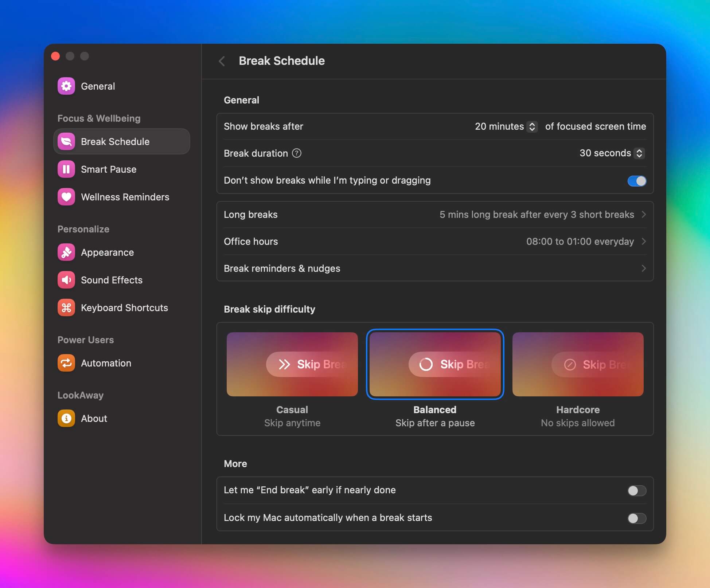Image resolution: width=710 pixels, height=588 pixels.
Task: Disable breaks while typing or dragging
Action: coord(636,181)
